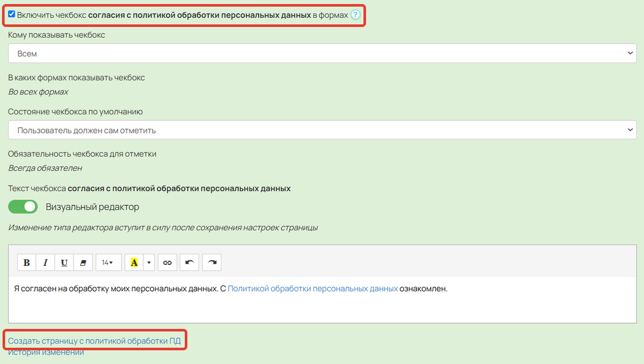The height and width of the screenshot is (364, 644).
Task: Place the cursor in the checkbox text editor
Action: pyautogui.click(x=323, y=300)
